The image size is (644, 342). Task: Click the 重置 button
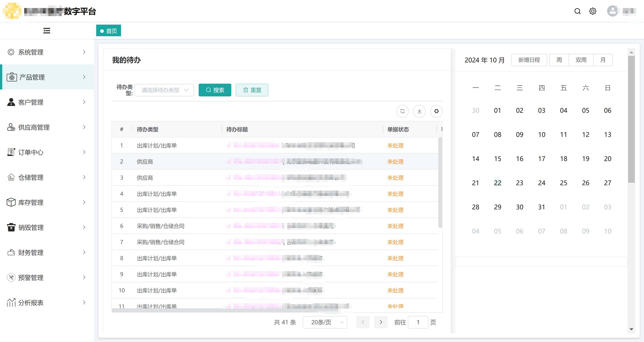(252, 90)
